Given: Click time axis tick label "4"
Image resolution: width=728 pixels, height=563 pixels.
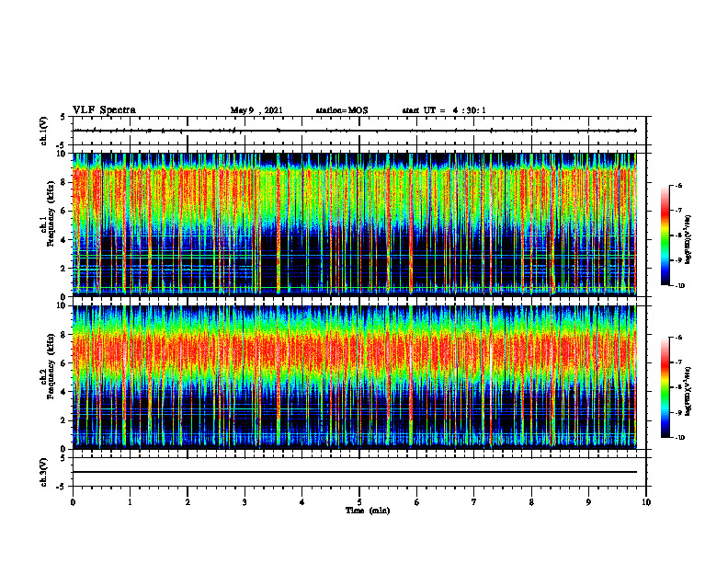Looking at the screenshot, I should point(302,502).
